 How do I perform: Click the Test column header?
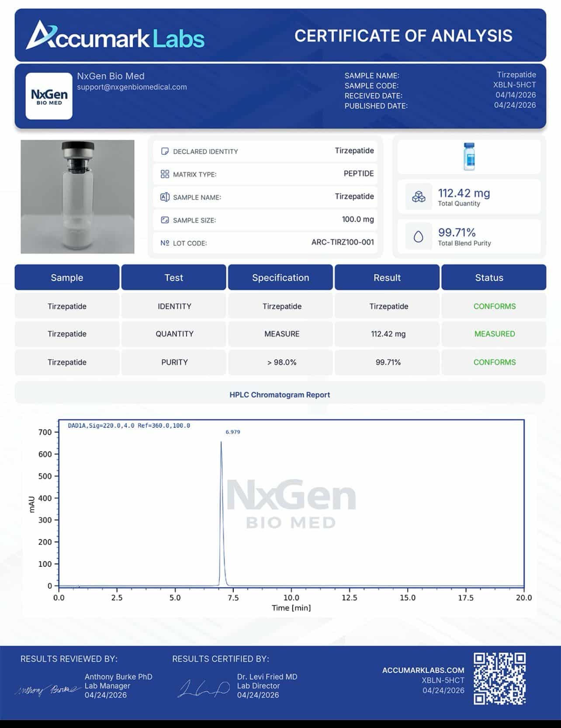pos(174,277)
